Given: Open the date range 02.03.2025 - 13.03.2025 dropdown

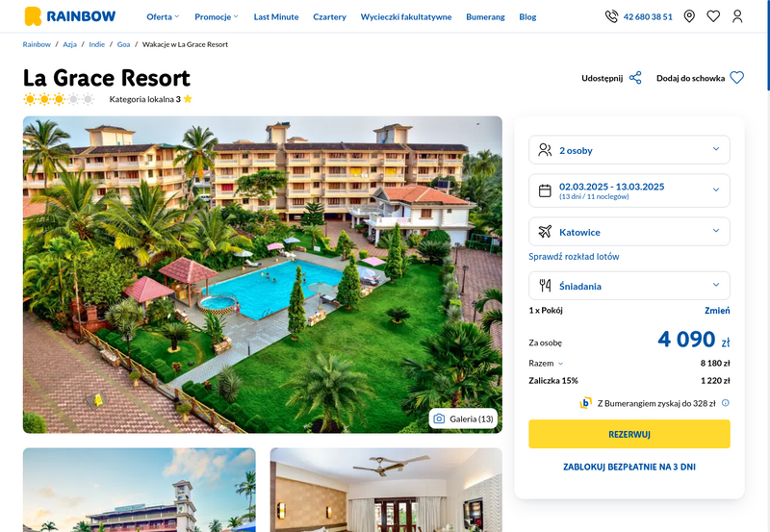Looking at the screenshot, I should [629, 190].
